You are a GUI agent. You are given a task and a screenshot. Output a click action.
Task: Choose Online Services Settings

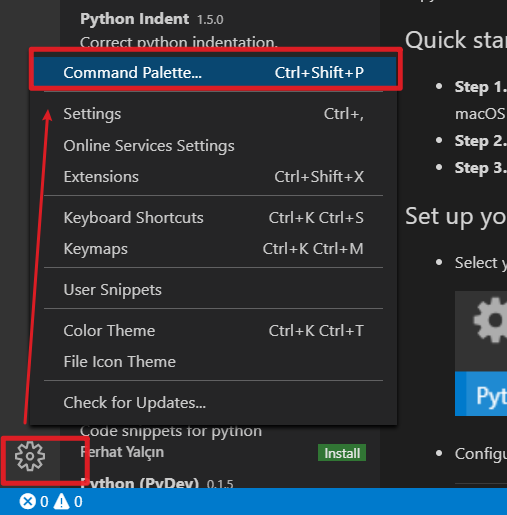214,146
